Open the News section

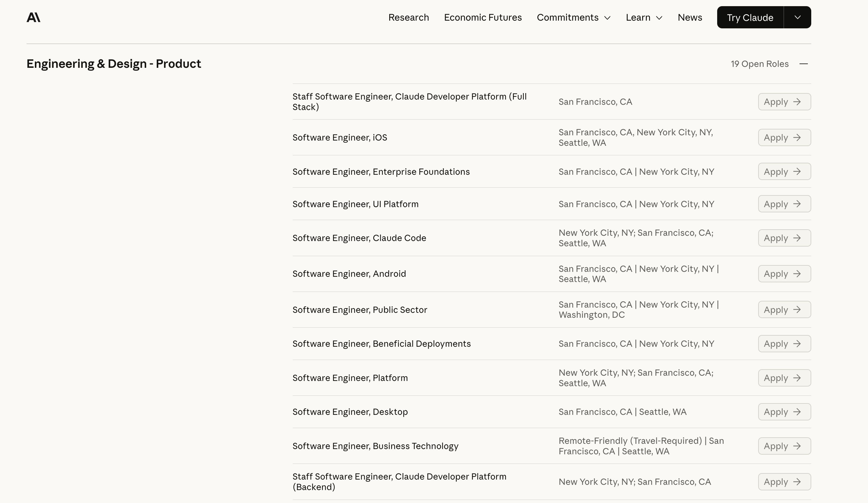tap(690, 17)
